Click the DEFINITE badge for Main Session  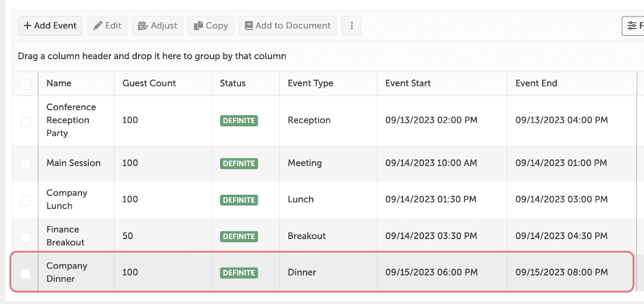click(x=239, y=163)
